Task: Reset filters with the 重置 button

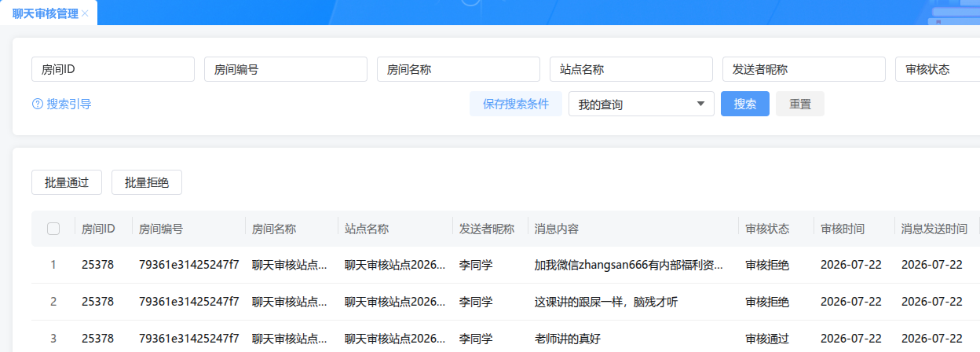Action: point(800,104)
